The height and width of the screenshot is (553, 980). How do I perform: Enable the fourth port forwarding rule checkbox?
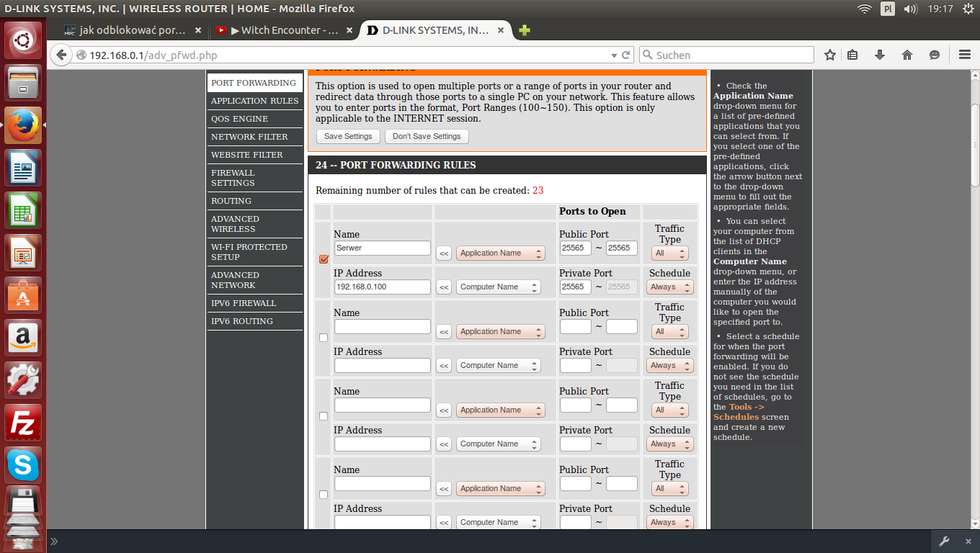point(324,495)
